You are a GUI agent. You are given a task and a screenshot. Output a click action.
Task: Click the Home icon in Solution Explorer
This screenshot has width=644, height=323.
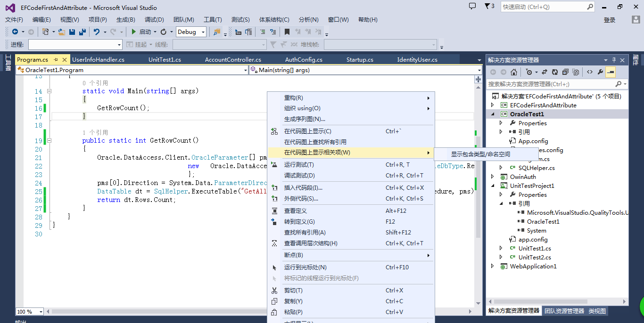(514, 72)
